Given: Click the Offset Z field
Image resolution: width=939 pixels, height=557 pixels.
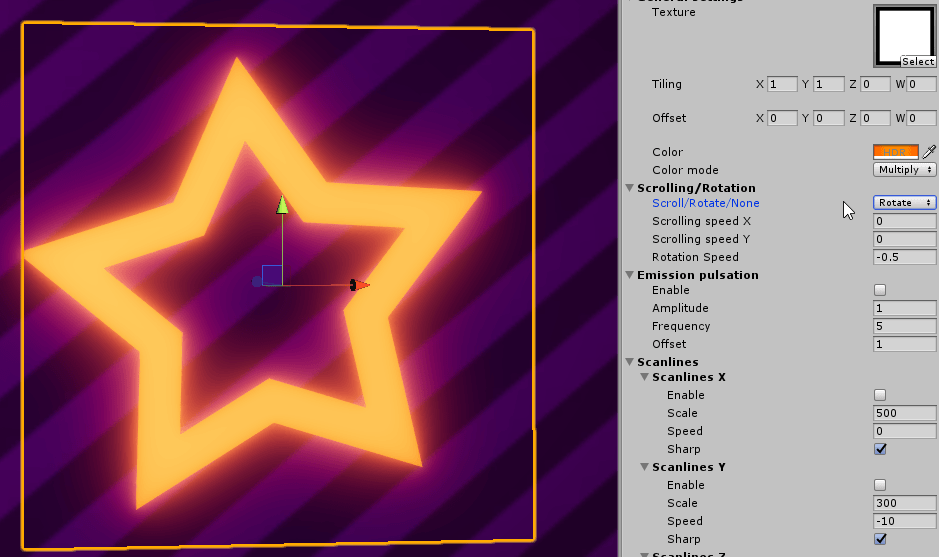Looking at the screenshot, I should [875, 118].
